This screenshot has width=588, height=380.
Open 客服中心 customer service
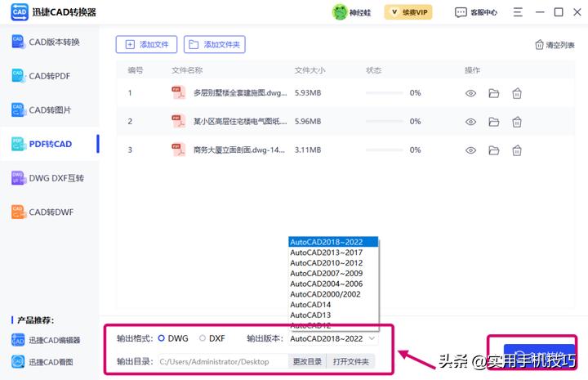(x=476, y=12)
